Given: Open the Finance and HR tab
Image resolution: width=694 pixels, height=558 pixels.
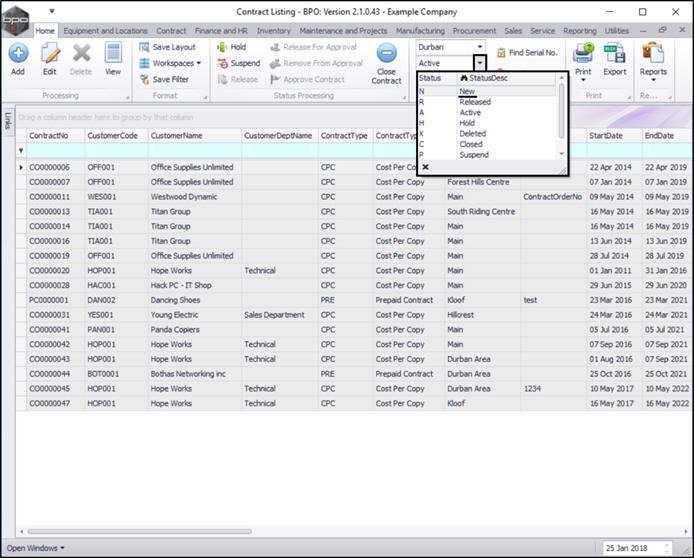Looking at the screenshot, I should 221,31.
